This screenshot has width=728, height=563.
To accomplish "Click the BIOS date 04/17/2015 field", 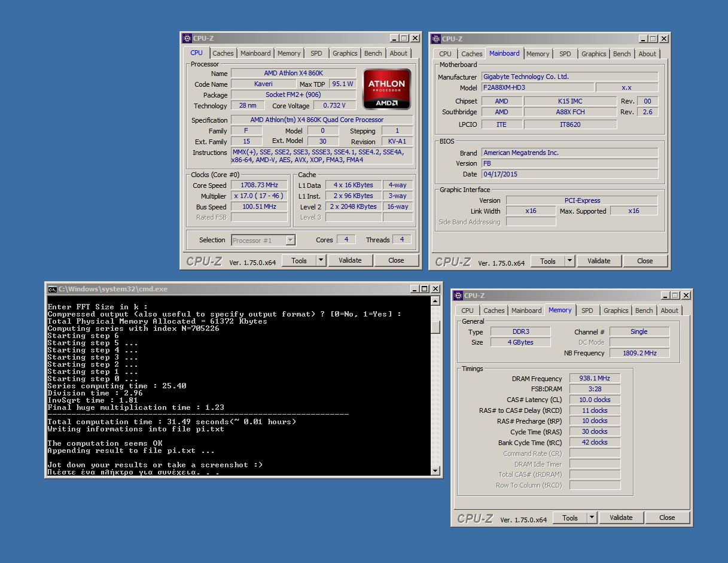I will 569,174.
